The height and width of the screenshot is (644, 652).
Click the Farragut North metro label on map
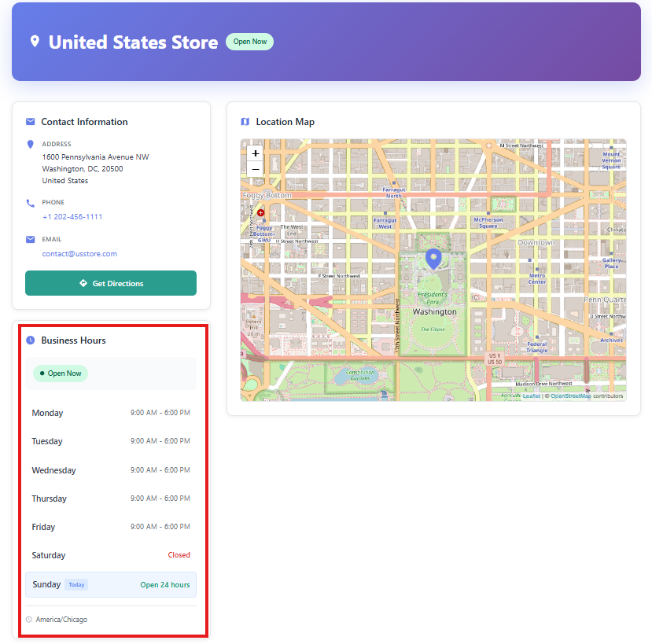click(x=394, y=193)
